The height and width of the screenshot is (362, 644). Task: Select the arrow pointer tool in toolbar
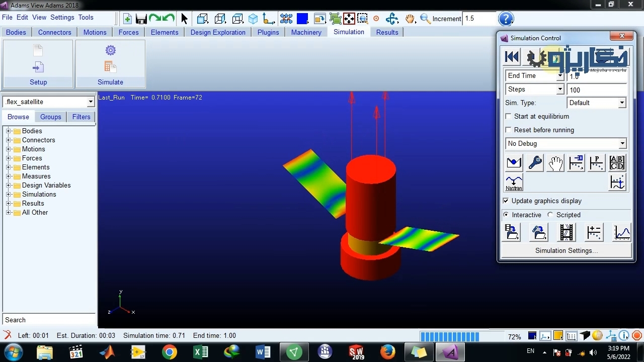(x=184, y=19)
